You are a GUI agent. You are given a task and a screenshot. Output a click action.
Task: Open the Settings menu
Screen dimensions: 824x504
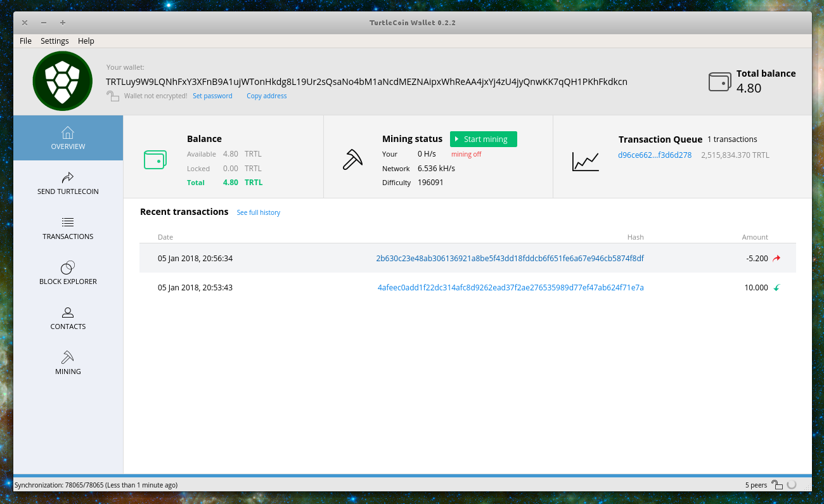point(55,41)
